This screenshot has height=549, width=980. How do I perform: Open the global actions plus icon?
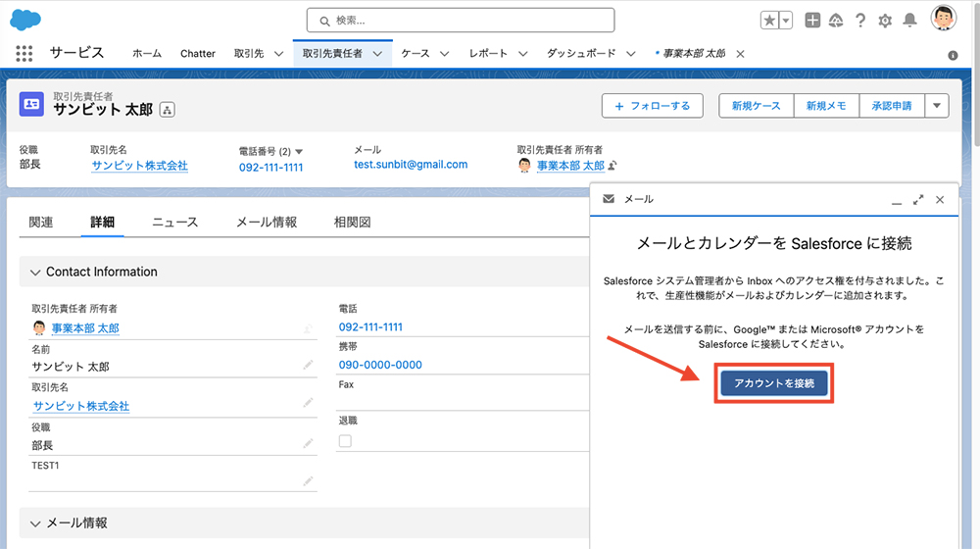tap(812, 21)
